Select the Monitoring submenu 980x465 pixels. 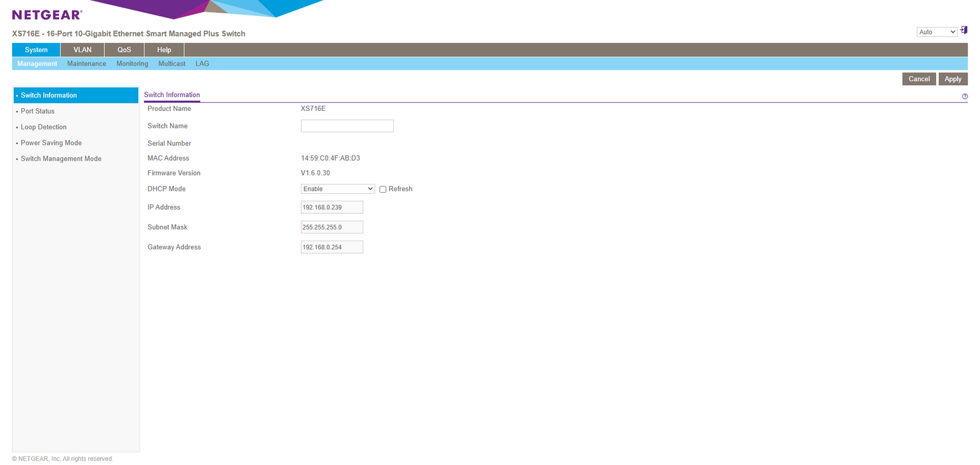click(x=132, y=64)
